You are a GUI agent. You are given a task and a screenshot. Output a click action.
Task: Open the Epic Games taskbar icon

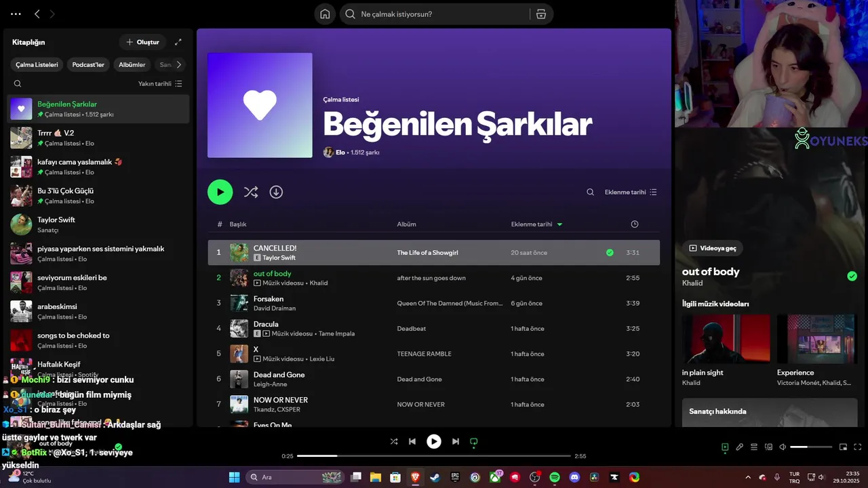(x=455, y=477)
